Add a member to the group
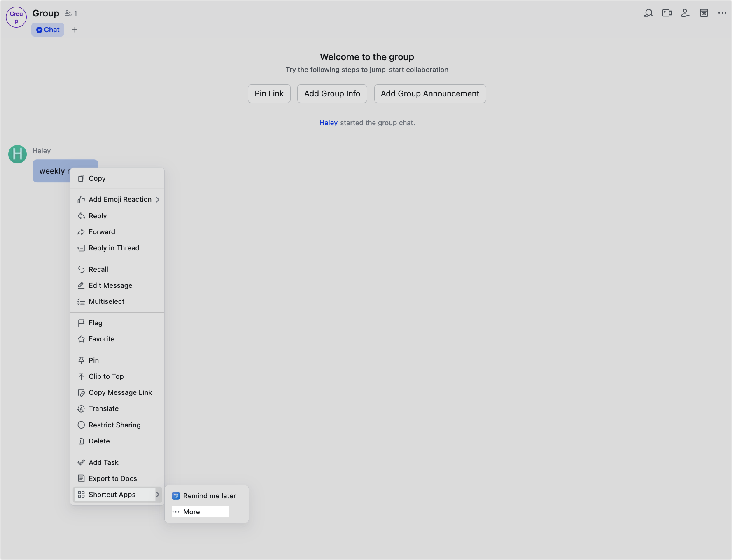732x560 pixels. (685, 13)
